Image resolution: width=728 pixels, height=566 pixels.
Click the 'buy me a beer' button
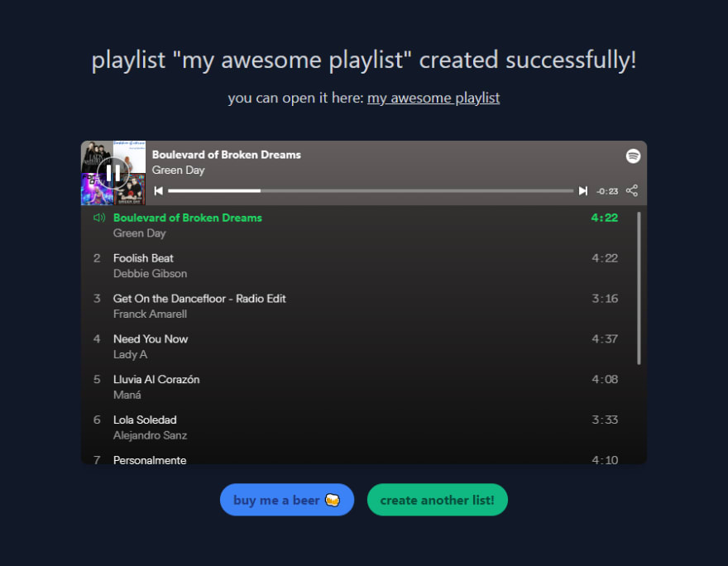(x=287, y=500)
